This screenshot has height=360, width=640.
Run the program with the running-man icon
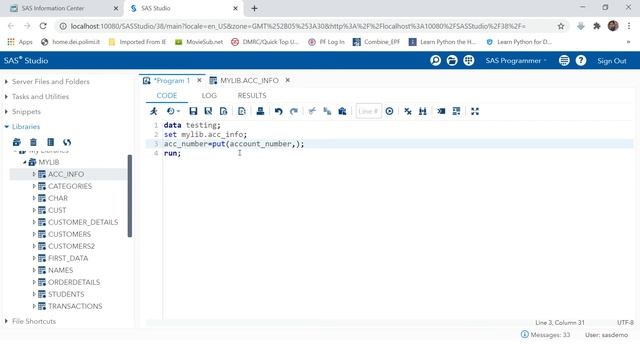point(154,111)
